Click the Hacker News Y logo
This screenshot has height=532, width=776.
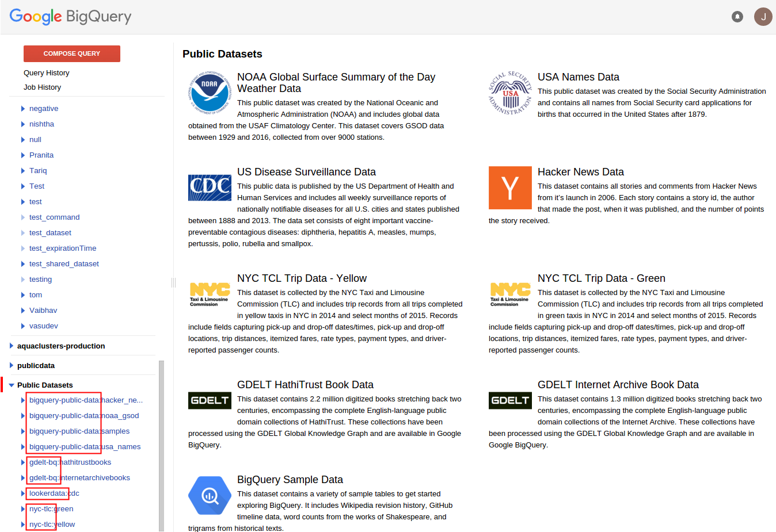(x=510, y=187)
